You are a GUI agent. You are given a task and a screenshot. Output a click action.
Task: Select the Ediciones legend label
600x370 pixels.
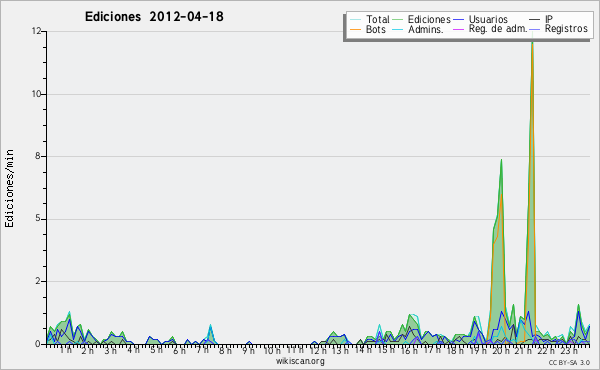pyautogui.click(x=429, y=19)
